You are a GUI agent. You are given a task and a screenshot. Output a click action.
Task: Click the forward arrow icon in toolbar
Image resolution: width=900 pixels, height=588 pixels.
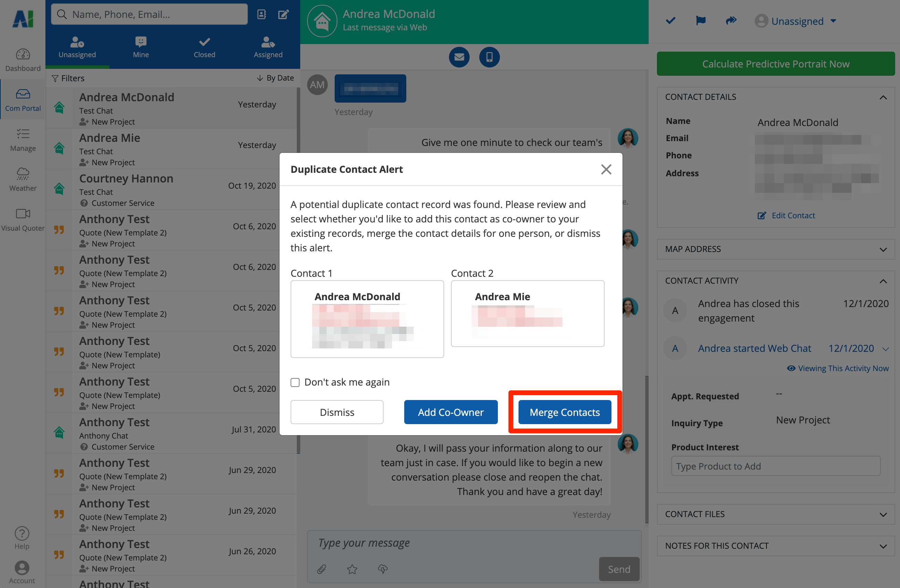coord(731,20)
